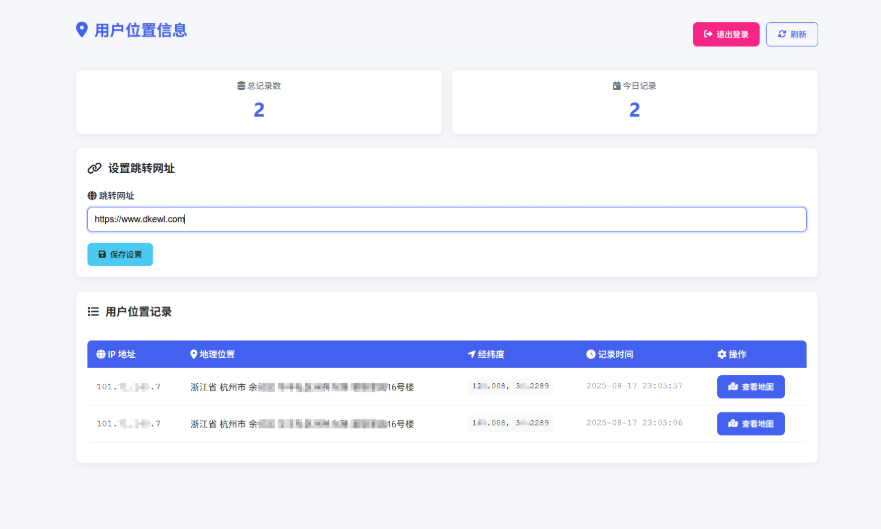Click the IP address in the 23:05:06 row
The width and height of the screenshot is (881, 529).
[129, 424]
